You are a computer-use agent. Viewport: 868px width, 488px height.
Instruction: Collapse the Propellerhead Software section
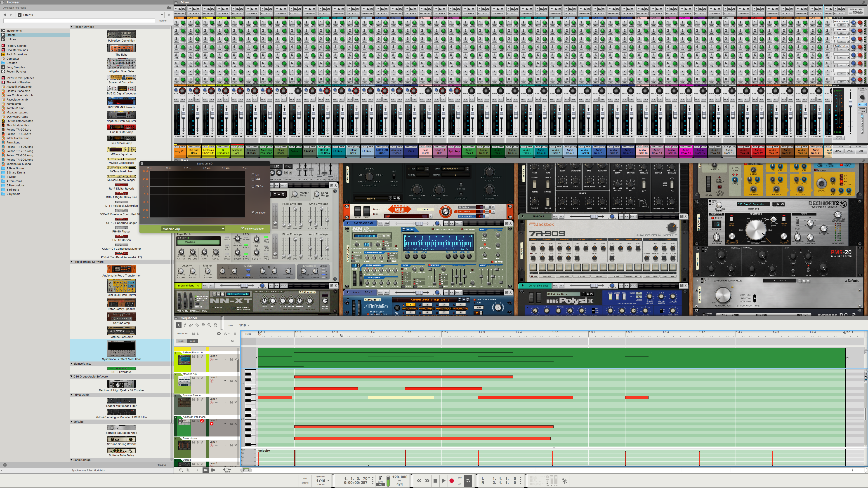[x=71, y=262]
